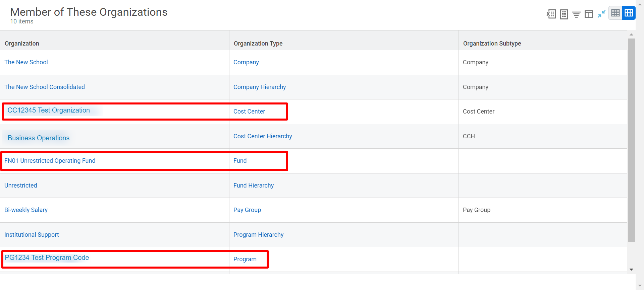
Task: Open FN01 Unrestricted Operating Fund link
Action: (x=50, y=161)
